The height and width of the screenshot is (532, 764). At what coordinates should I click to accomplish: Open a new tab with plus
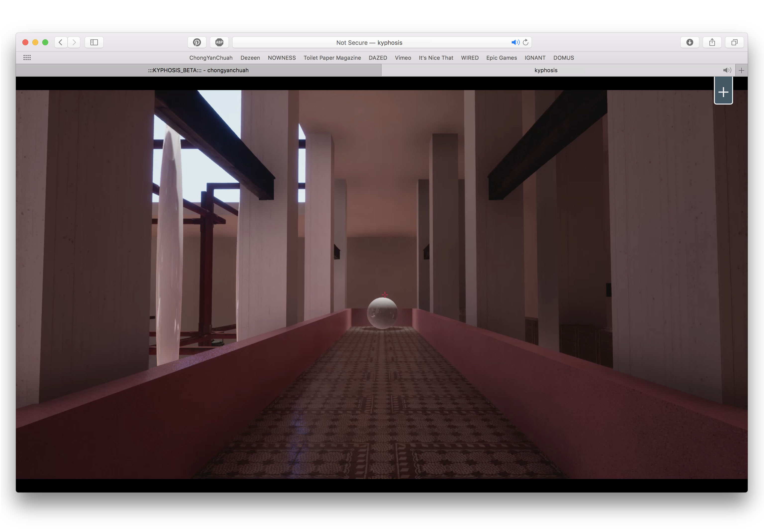741,70
